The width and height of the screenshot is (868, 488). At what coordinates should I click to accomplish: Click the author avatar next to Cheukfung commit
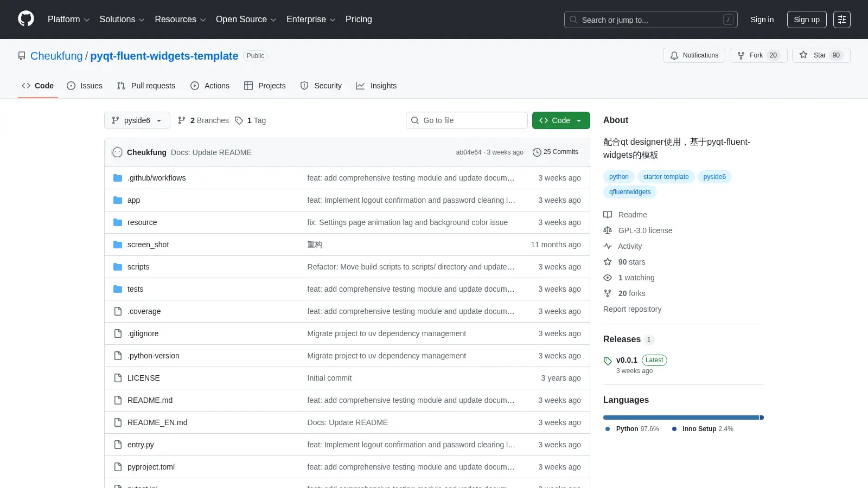[x=117, y=152]
